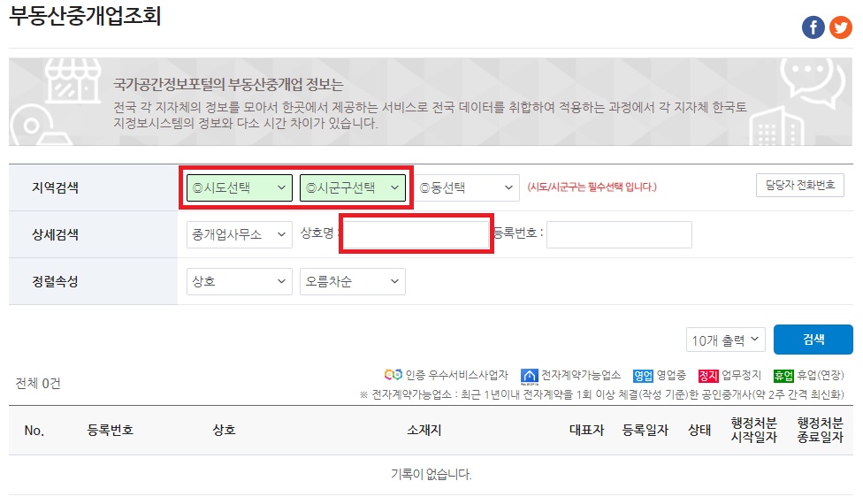Open the 상호 sort attribute dropdown

click(x=240, y=281)
